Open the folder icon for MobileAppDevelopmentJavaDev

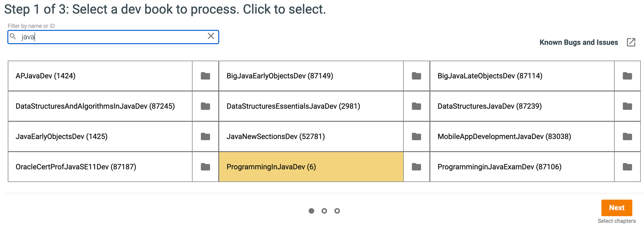628,136
